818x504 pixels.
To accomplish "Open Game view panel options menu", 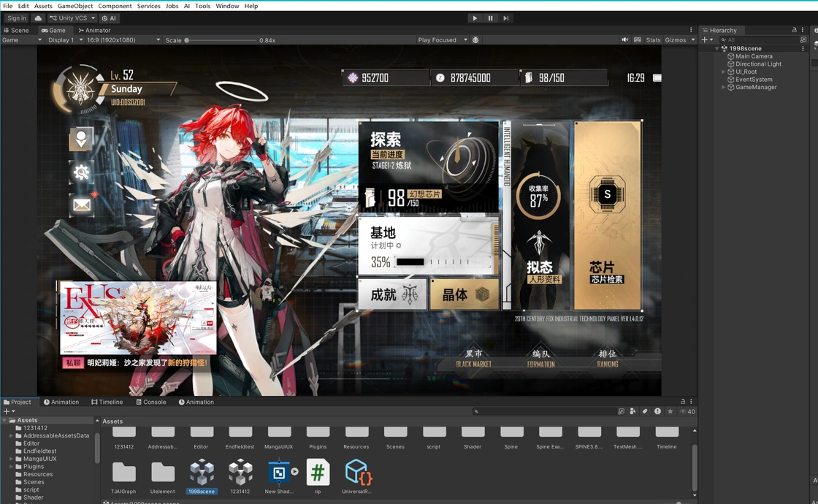I will tap(691, 30).
